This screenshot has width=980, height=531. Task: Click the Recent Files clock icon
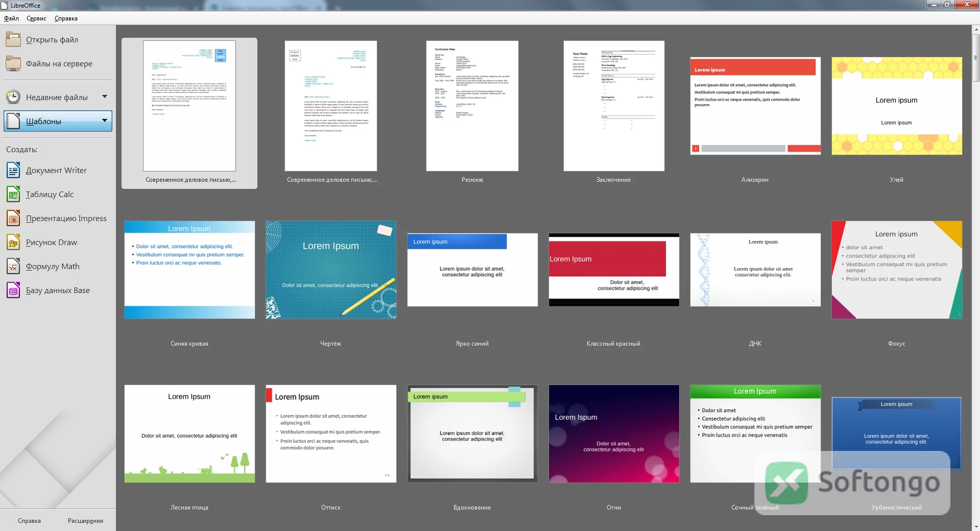pos(13,97)
